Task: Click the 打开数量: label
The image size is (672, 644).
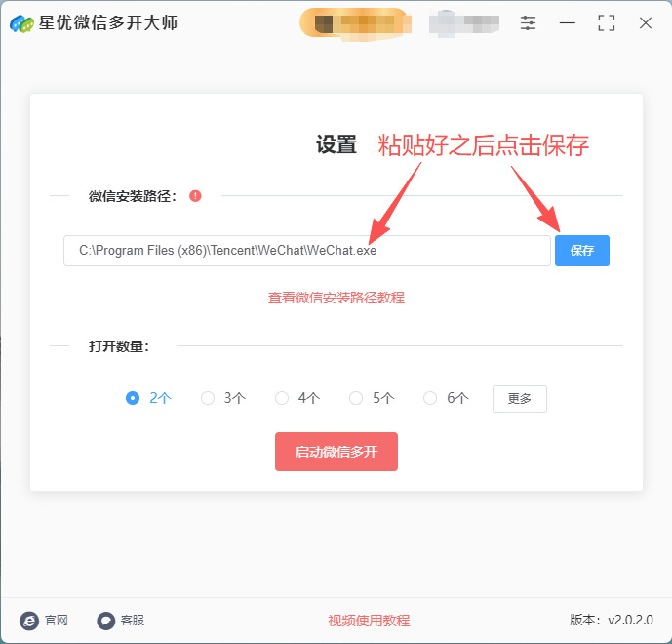Action: tap(119, 346)
